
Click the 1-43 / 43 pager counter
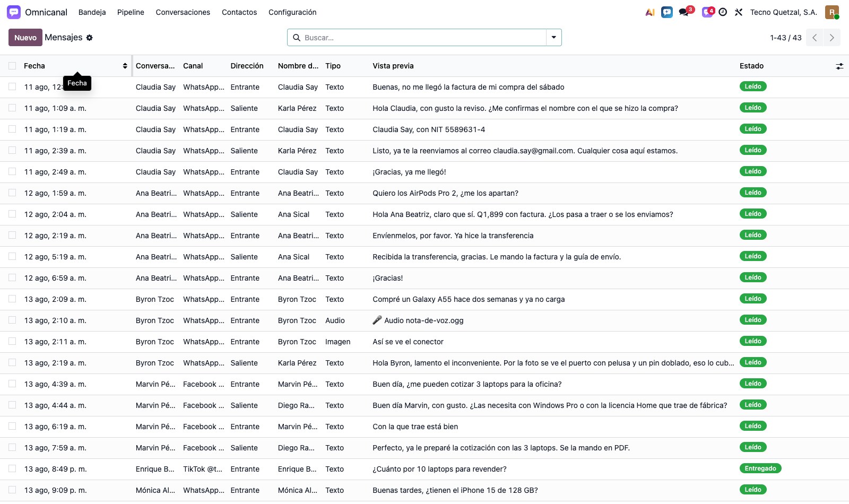pyautogui.click(x=786, y=38)
